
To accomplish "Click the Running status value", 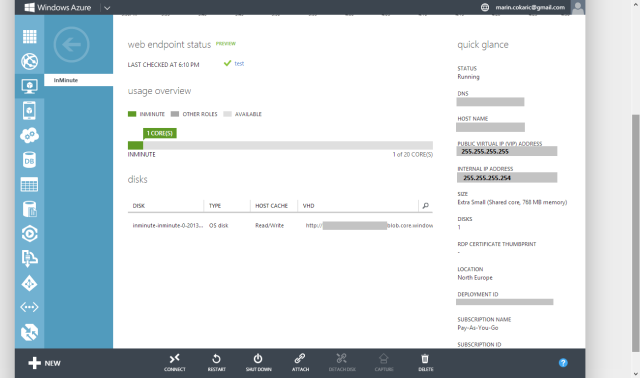I will point(468,77).
